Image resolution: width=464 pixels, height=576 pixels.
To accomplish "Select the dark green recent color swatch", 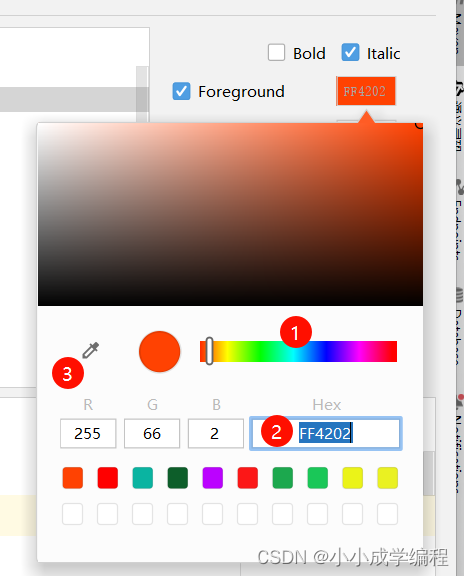I will pyautogui.click(x=177, y=478).
